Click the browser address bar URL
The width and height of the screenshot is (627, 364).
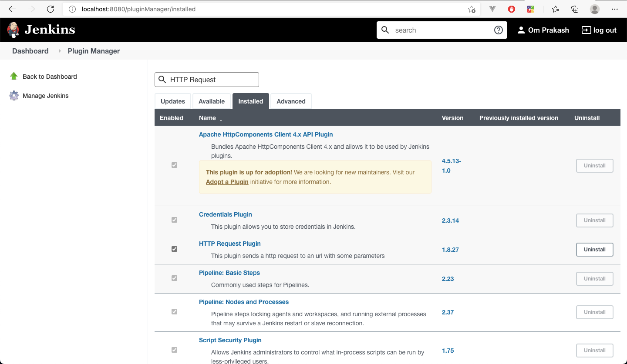click(138, 9)
